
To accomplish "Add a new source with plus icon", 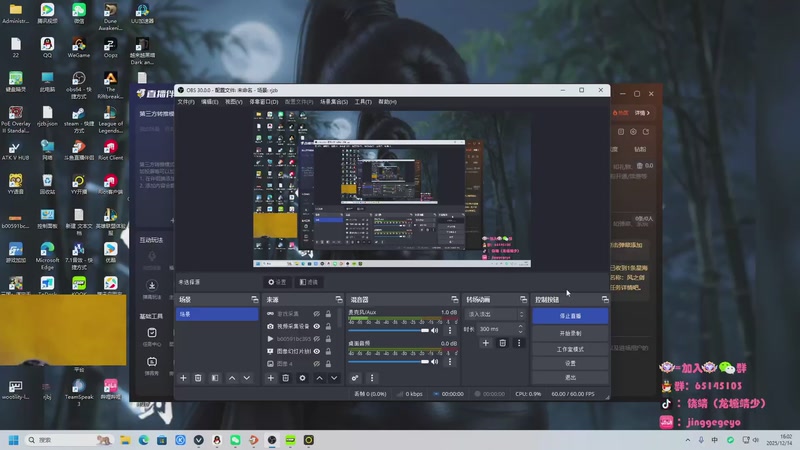I will click(270, 378).
